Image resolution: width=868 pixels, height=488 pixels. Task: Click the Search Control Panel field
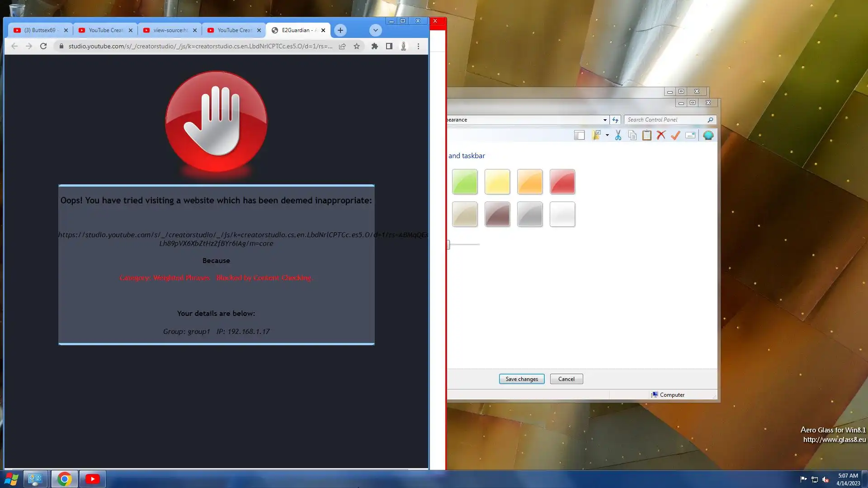tap(665, 120)
